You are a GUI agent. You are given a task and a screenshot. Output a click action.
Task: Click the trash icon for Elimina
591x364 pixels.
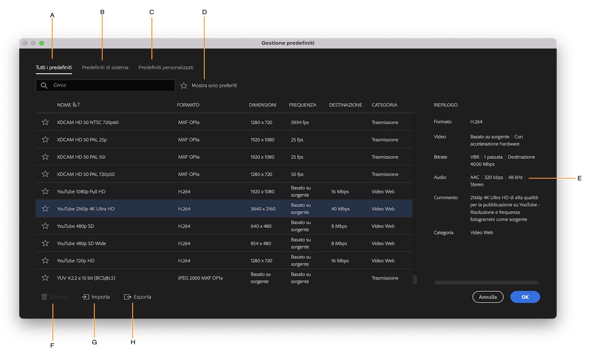coord(44,297)
